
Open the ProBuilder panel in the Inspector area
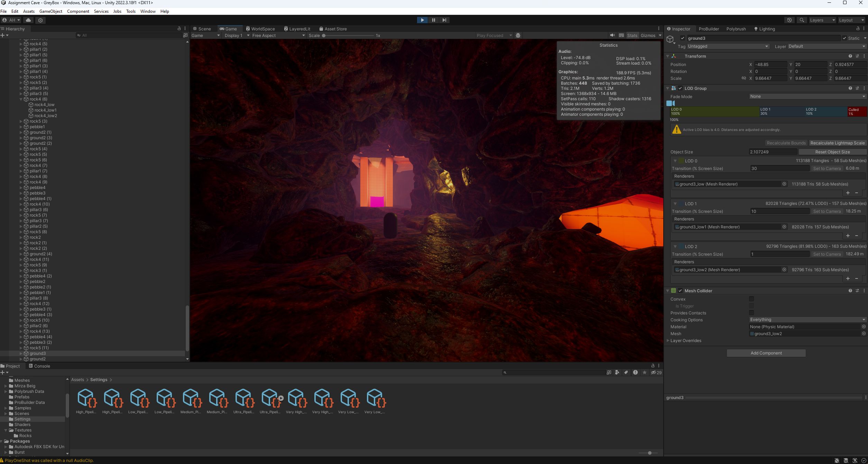pyautogui.click(x=709, y=29)
